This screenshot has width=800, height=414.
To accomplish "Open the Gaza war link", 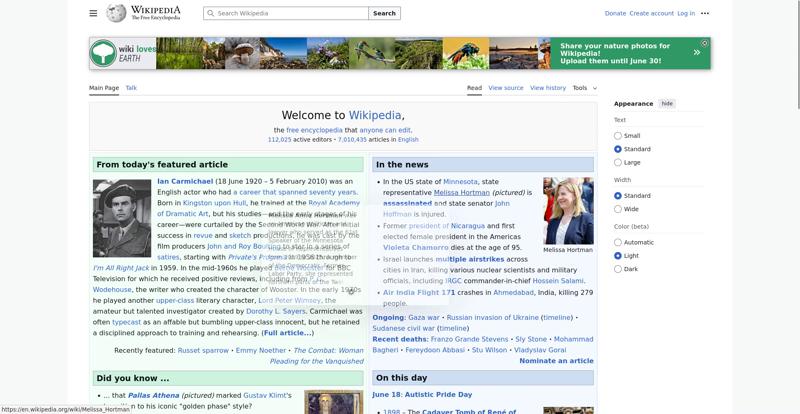I will coord(423,318).
